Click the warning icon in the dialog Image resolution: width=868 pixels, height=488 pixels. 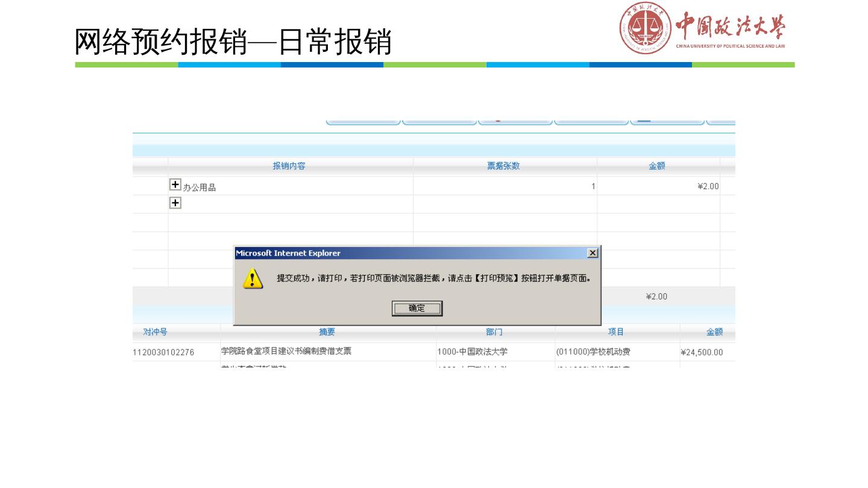pos(253,279)
